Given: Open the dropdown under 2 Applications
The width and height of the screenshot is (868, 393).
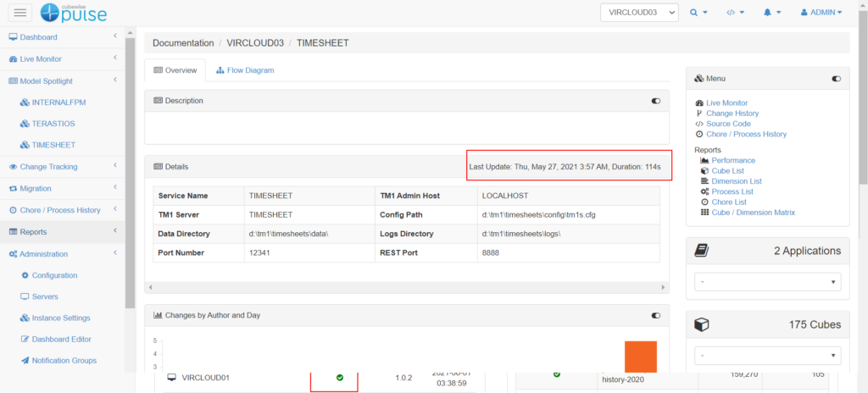Looking at the screenshot, I should [x=767, y=281].
